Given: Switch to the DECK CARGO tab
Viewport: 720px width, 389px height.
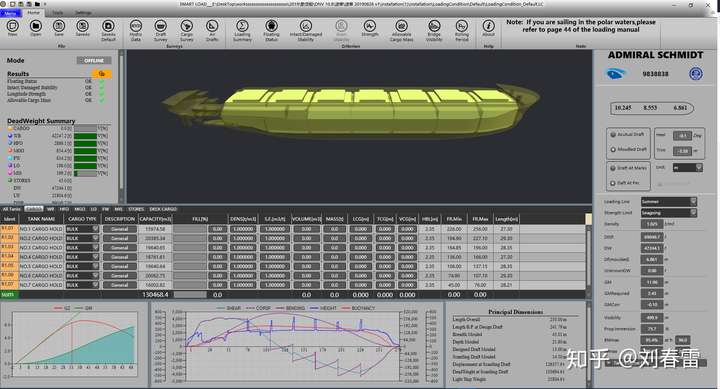Looking at the screenshot, I should 163,209.
